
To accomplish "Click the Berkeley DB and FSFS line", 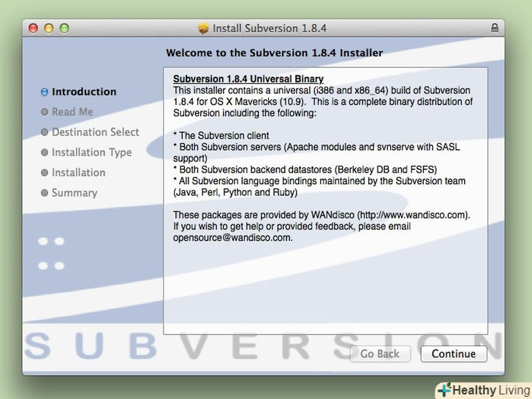I will pos(305,170).
